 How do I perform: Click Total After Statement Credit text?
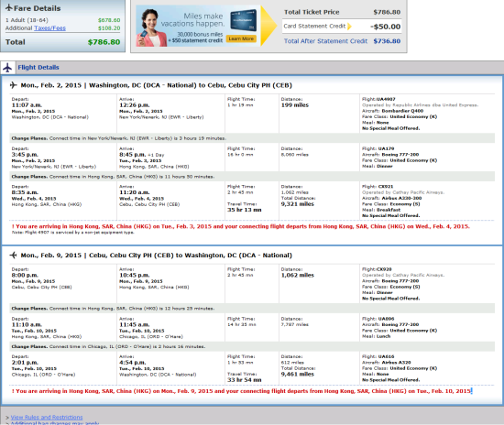325,41
